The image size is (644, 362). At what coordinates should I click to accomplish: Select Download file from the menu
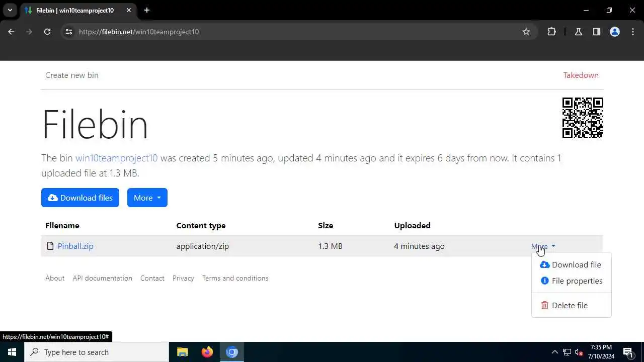point(576,265)
